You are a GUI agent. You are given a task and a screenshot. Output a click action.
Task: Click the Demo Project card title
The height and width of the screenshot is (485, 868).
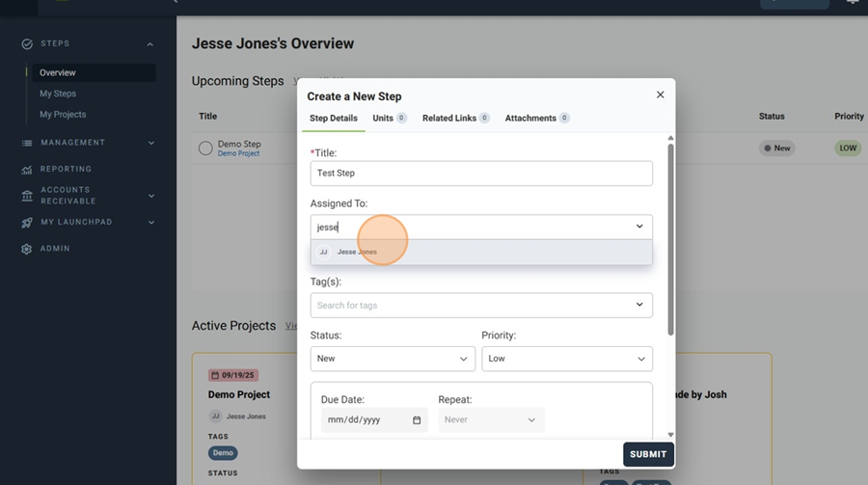coord(239,394)
